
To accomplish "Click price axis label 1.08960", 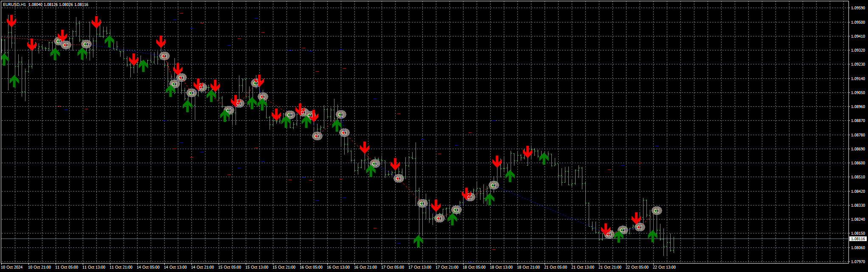I will click(858, 106).
